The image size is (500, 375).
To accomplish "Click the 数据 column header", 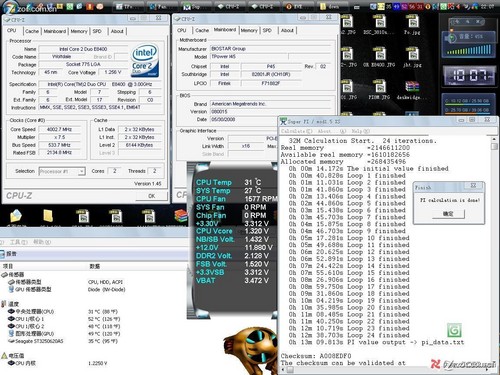I will coord(95,266).
